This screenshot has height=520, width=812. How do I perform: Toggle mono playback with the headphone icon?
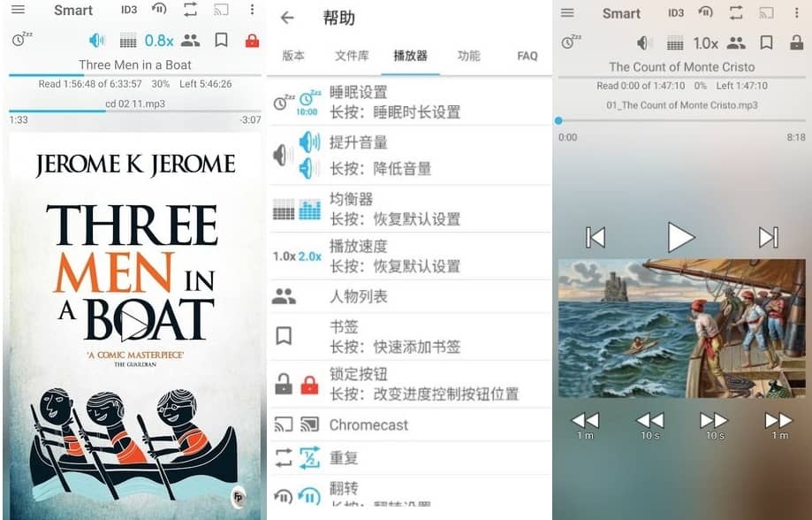coord(158,11)
